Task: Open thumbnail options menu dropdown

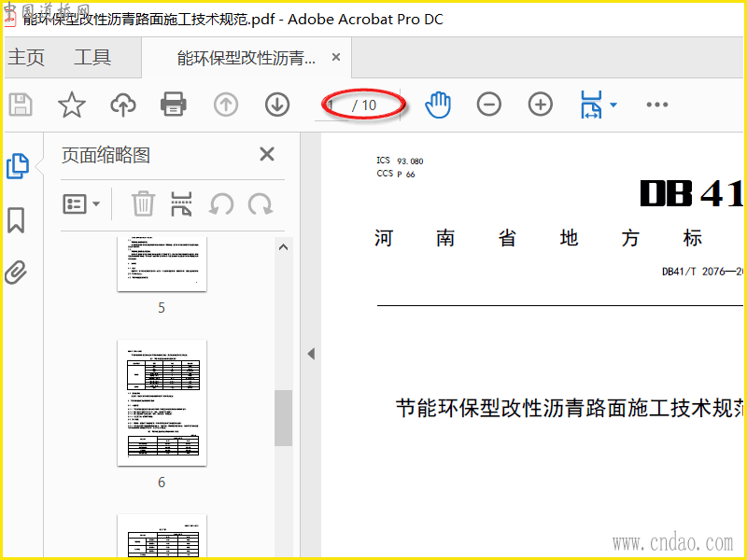Action: [x=81, y=204]
